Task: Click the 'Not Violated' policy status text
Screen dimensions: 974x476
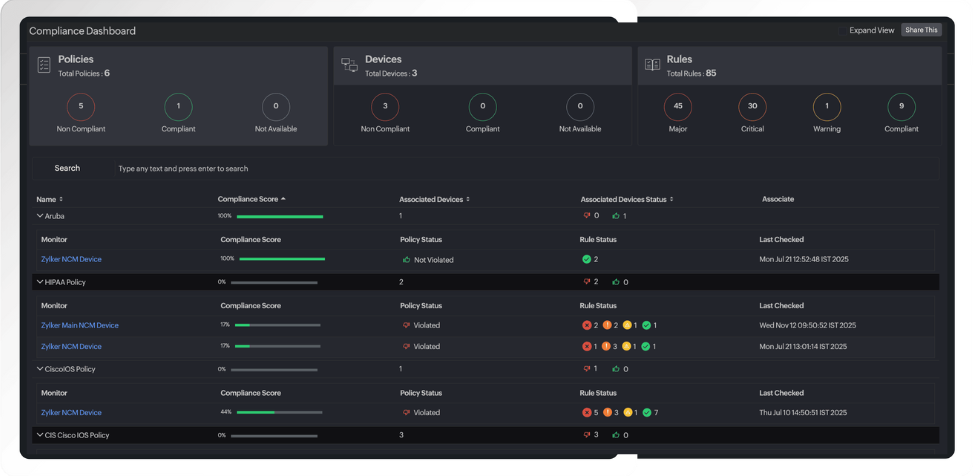Action: [x=434, y=260]
